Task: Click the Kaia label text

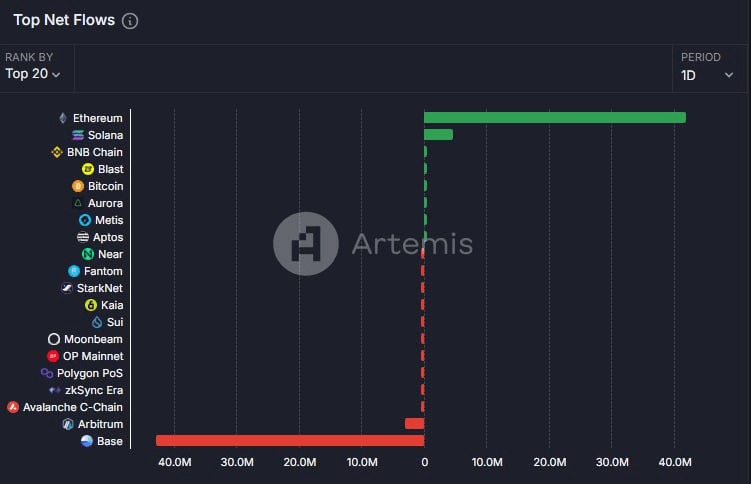Action: [x=112, y=305]
